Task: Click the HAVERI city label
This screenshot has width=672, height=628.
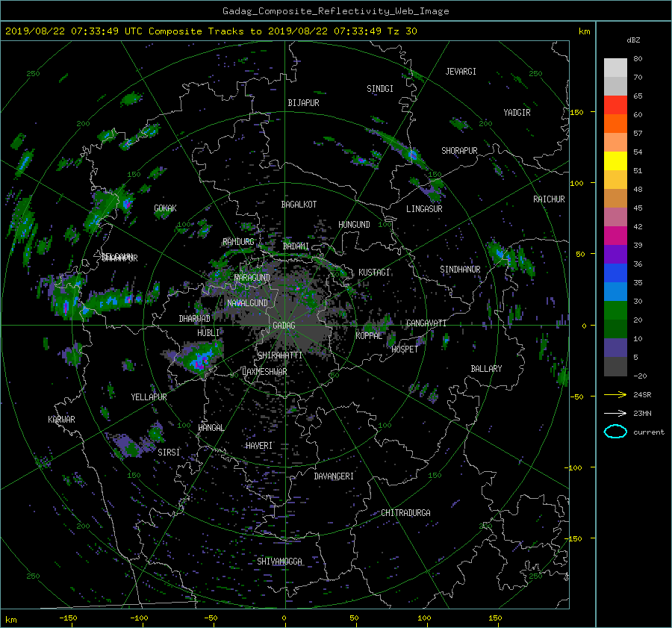Action: click(259, 447)
